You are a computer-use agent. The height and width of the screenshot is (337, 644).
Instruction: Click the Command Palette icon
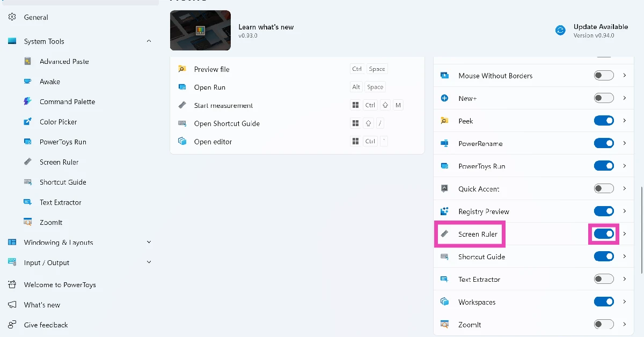pyautogui.click(x=28, y=101)
